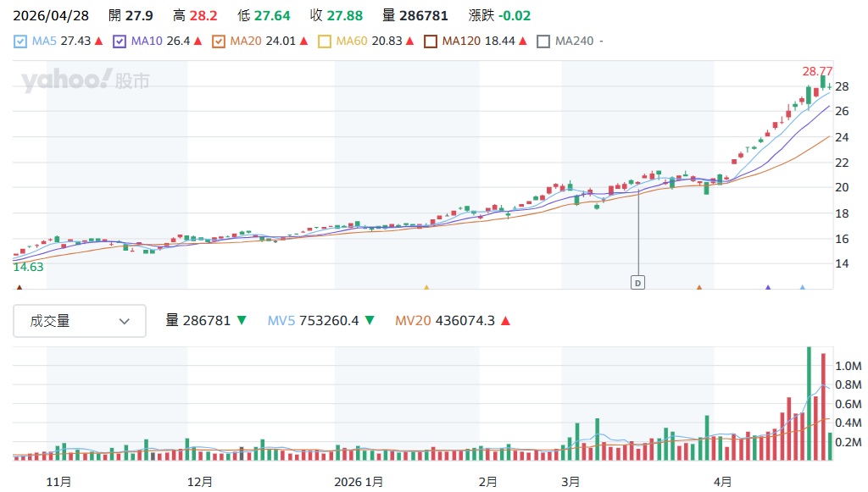Click the Yahoo 股市 watermark logo

86,81
